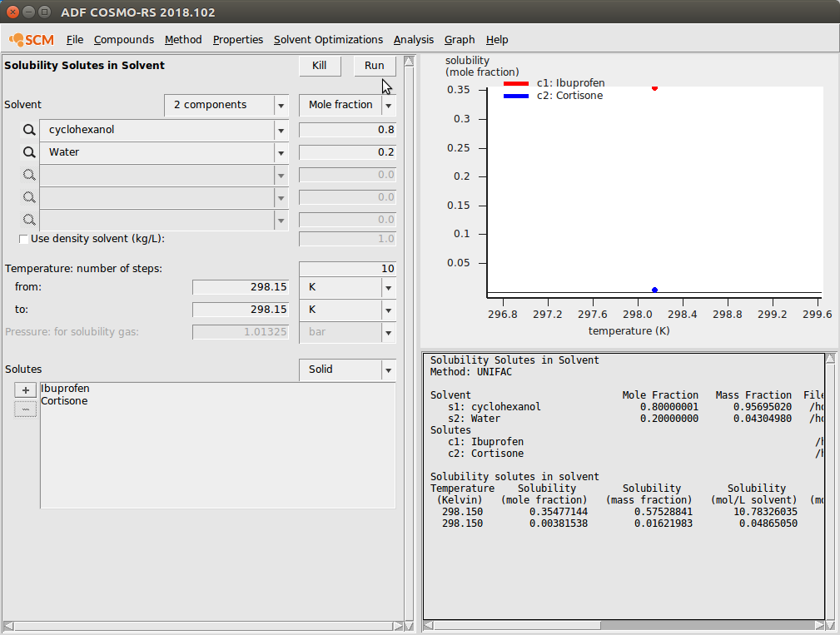The image size is (840, 635).
Task: Click the output panel scrollbar left arrow
Action: pyautogui.click(x=428, y=625)
